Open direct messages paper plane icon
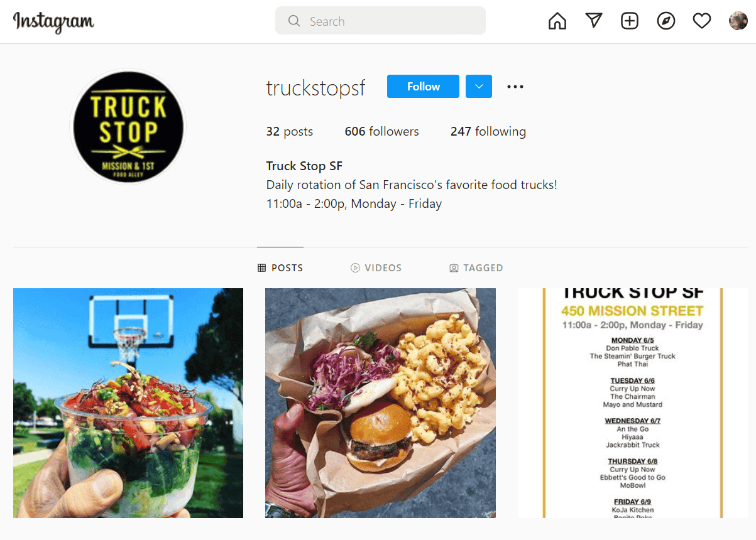Screen dimensions: 756x540 point(594,21)
